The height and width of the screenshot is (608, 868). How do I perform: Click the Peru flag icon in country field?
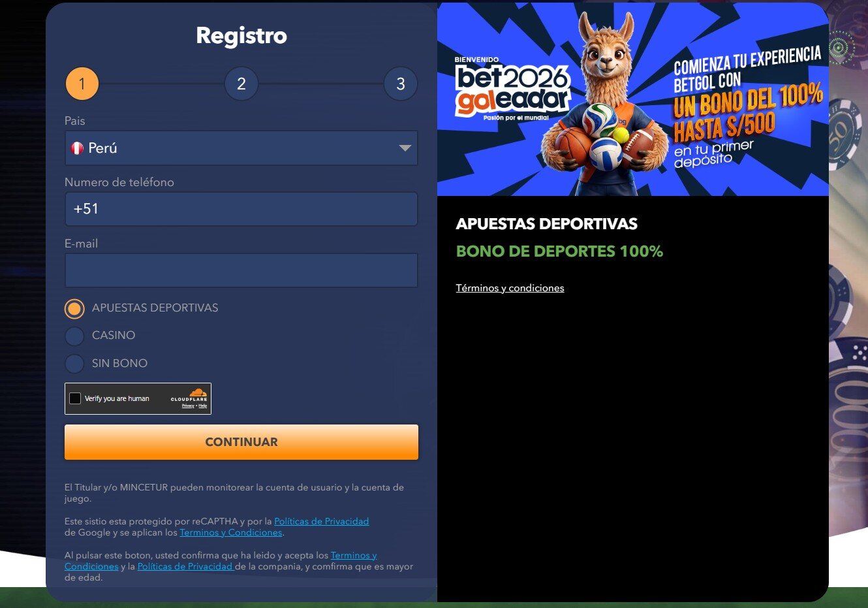click(77, 148)
